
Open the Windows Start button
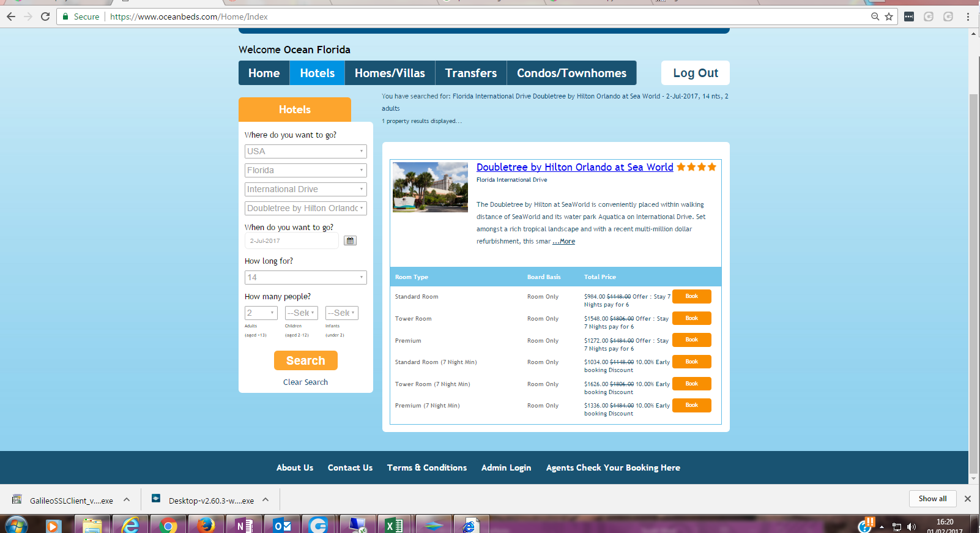coord(16,525)
